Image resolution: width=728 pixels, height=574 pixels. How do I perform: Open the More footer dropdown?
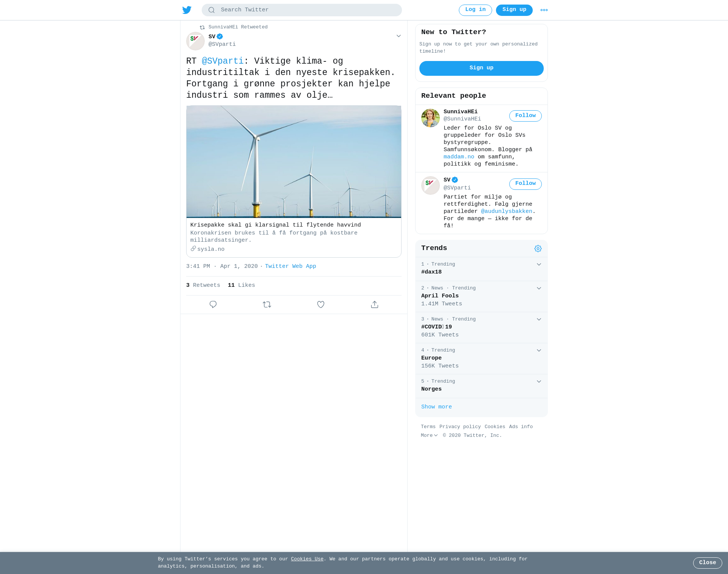(x=429, y=436)
